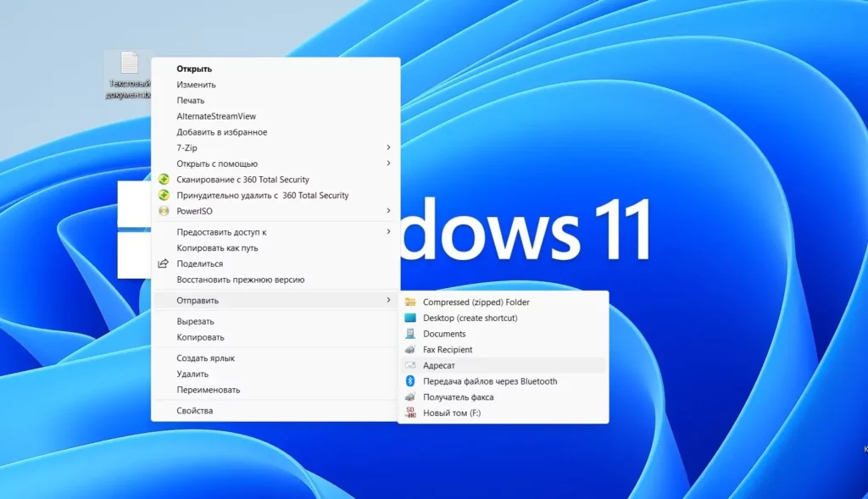Expand the Открыть с помощью submenu arrow
The image size is (868, 499).
click(388, 164)
